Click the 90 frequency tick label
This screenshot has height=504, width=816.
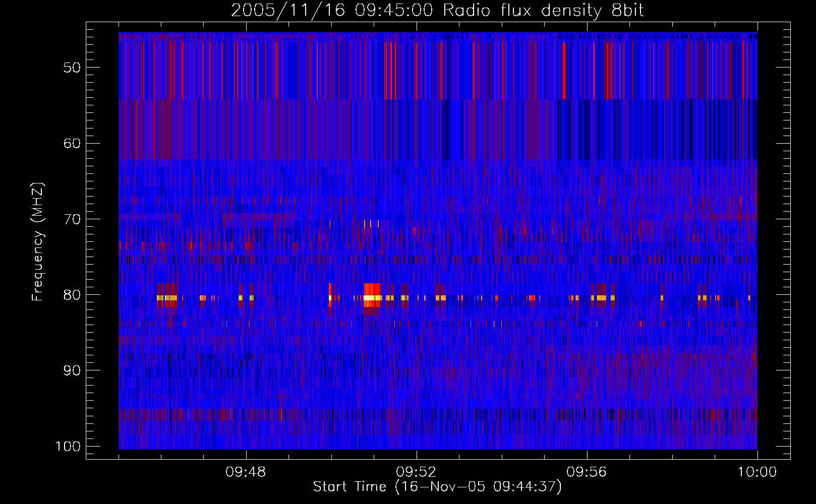pyautogui.click(x=72, y=370)
